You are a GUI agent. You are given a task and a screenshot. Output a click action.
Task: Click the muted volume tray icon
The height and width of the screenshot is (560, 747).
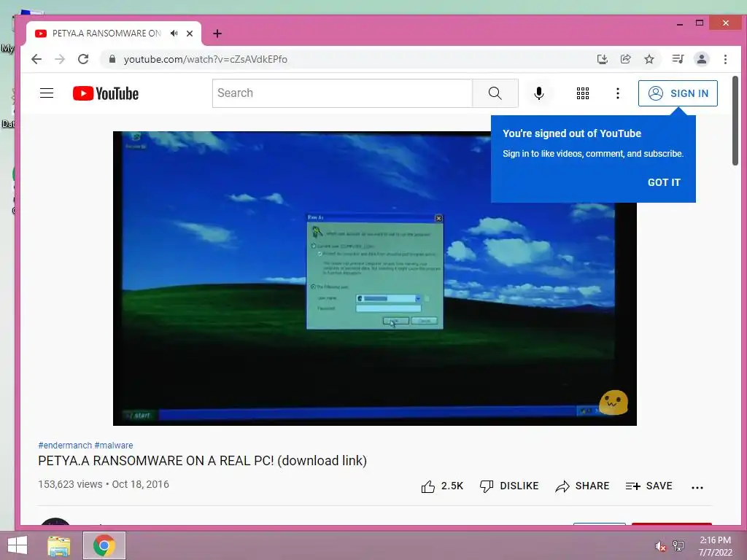[x=660, y=546]
